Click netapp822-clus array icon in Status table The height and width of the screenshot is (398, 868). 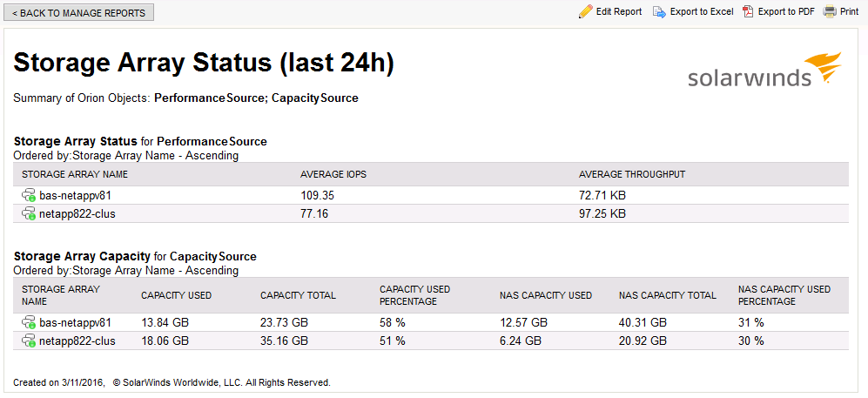(29, 213)
